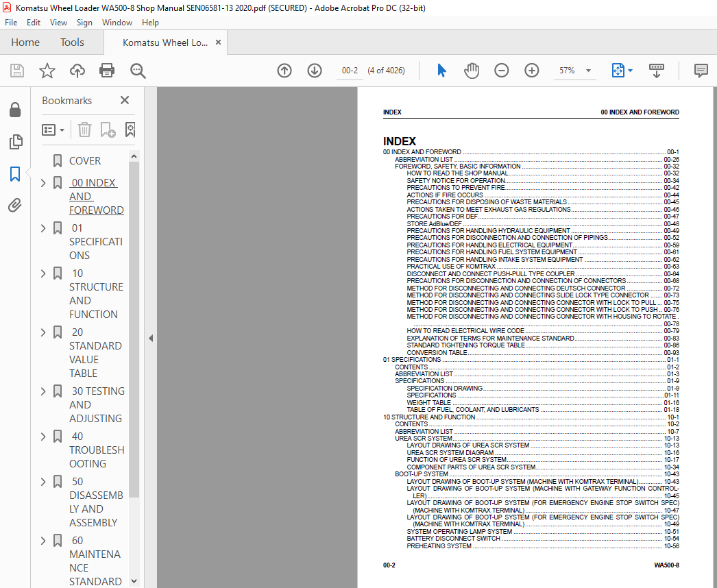Screen dimensions: 717x588
Task: Close the Komatsu Wheel Lo... document tab
Action: click(x=219, y=42)
